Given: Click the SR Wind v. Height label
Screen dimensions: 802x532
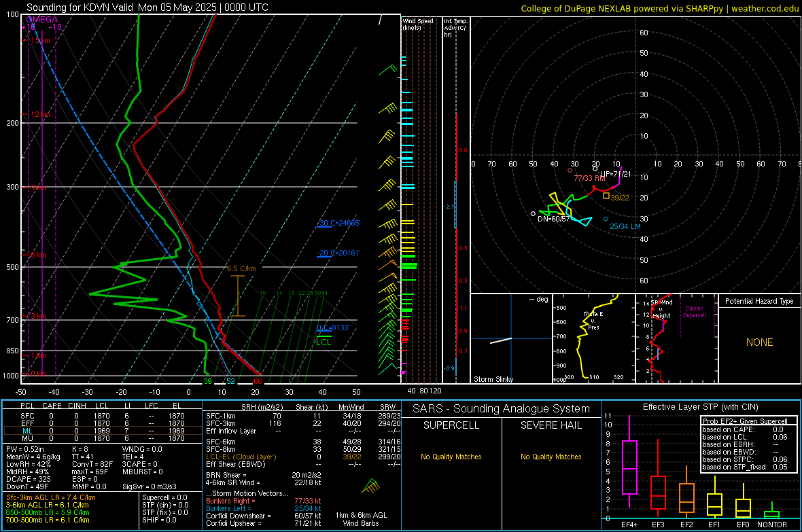Looking at the screenshot, I should click(x=661, y=309).
